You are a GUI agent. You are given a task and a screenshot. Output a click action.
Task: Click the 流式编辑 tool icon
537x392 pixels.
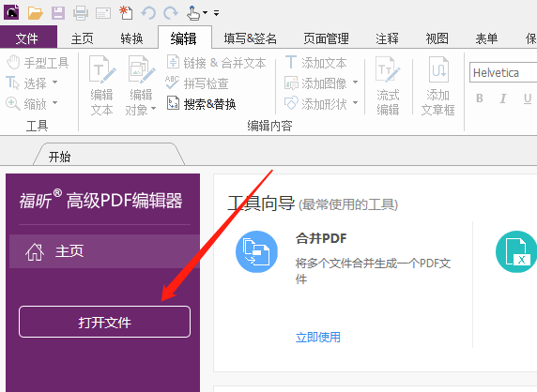tap(388, 69)
